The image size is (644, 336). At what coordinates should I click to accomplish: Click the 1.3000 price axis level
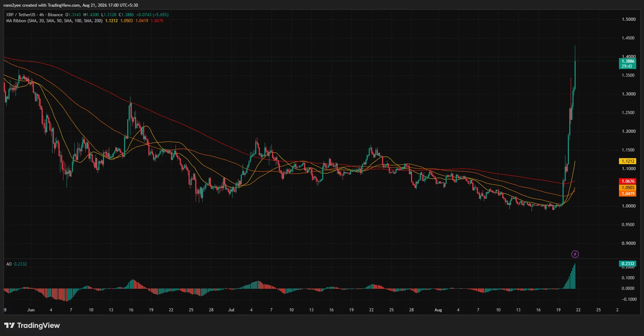(x=628, y=94)
